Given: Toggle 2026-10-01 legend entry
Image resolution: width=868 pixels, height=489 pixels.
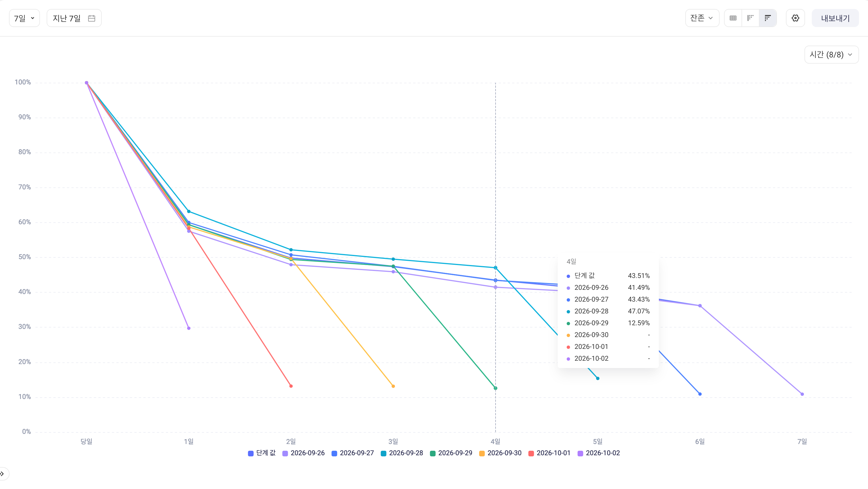Looking at the screenshot, I should click(550, 453).
